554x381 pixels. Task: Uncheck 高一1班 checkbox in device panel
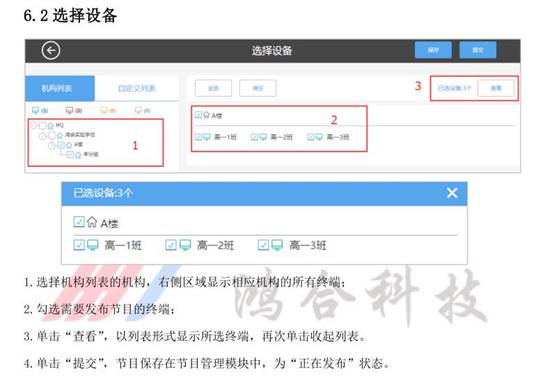(199, 137)
